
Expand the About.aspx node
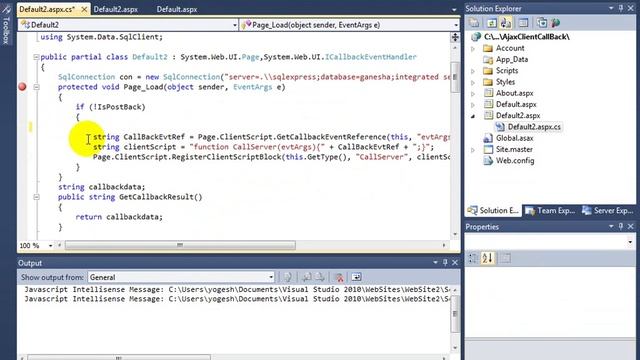point(473,93)
